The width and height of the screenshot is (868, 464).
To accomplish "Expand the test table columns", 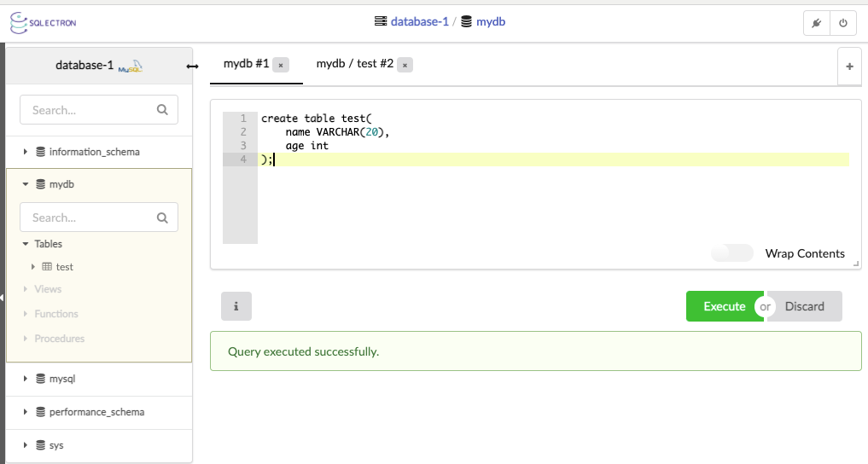I will pyautogui.click(x=33, y=267).
